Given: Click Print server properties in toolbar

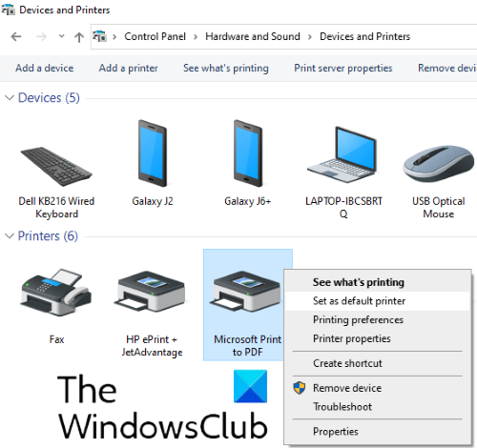Looking at the screenshot, I should point(343,68).
